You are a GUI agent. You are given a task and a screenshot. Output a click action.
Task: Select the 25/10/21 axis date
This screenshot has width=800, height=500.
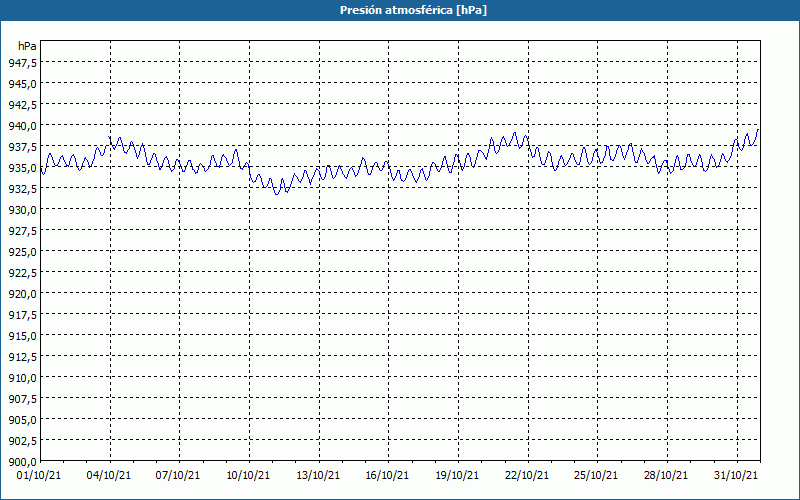click(x=596, y=476)
